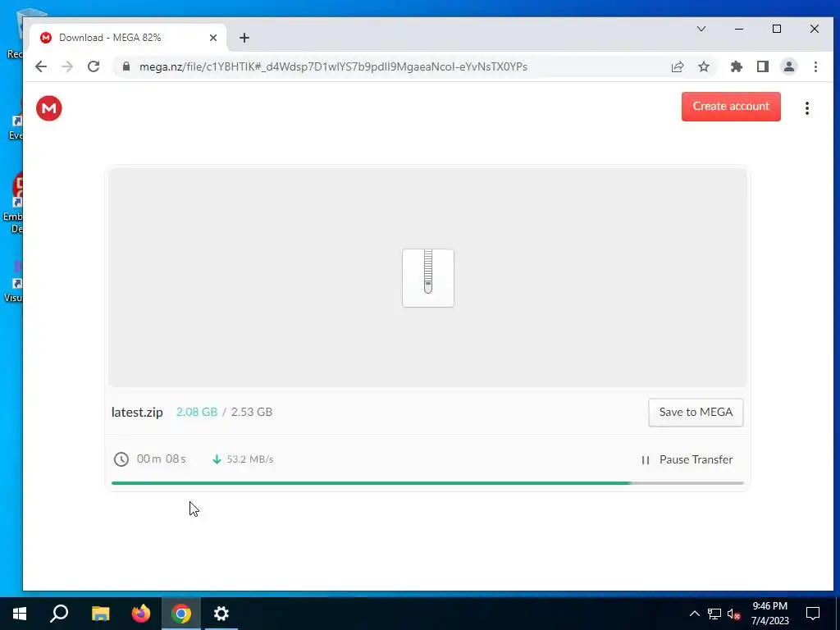
Task: Share this page icon in address bar
Action: click(677, 66)
